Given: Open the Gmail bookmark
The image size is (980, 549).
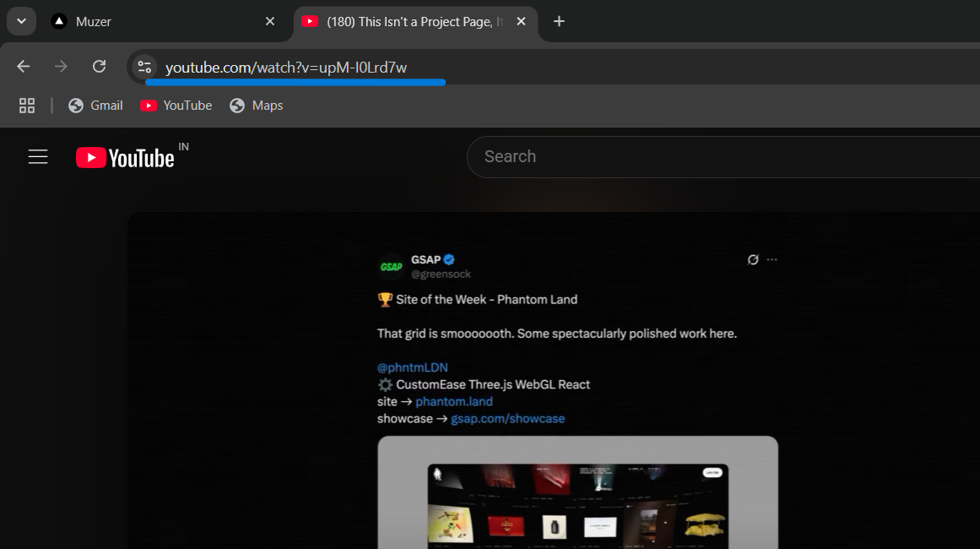Looking at the screenshot, I should [x=95, y=106].
